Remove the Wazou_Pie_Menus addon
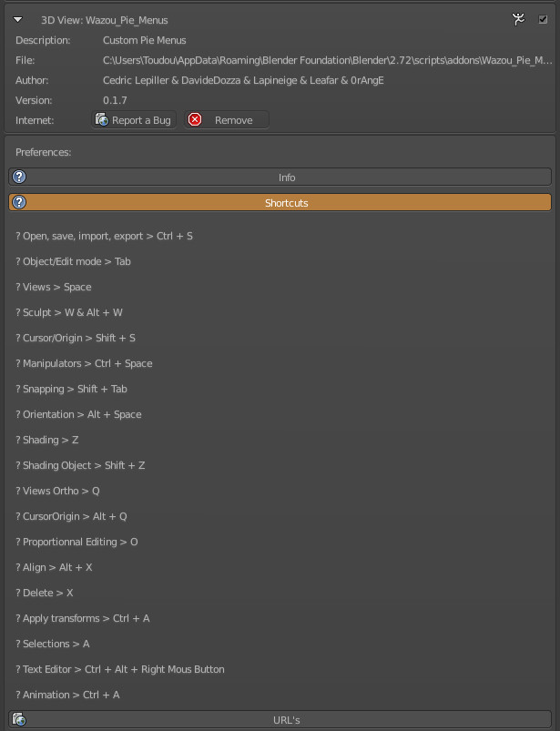Viewport: 560px width, 731px height. [226, 120]
